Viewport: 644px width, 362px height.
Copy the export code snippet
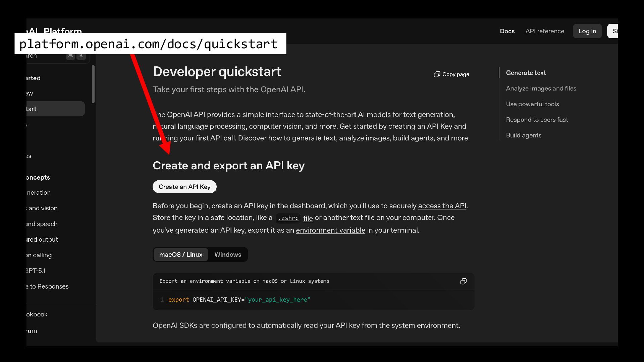tap(463, 282)
